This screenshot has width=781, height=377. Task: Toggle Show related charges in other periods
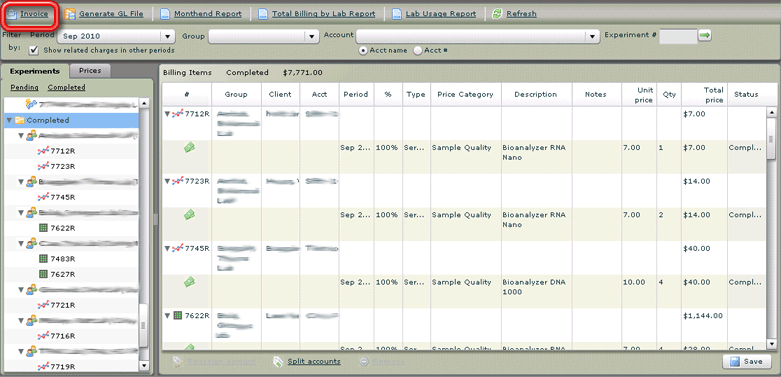coord(34,50)
